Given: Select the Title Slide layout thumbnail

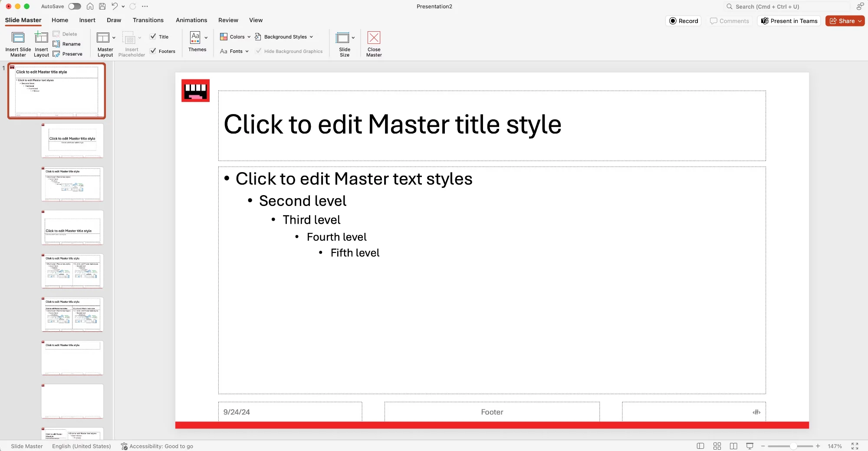Looking at the screenshot, I should [72, 141].
